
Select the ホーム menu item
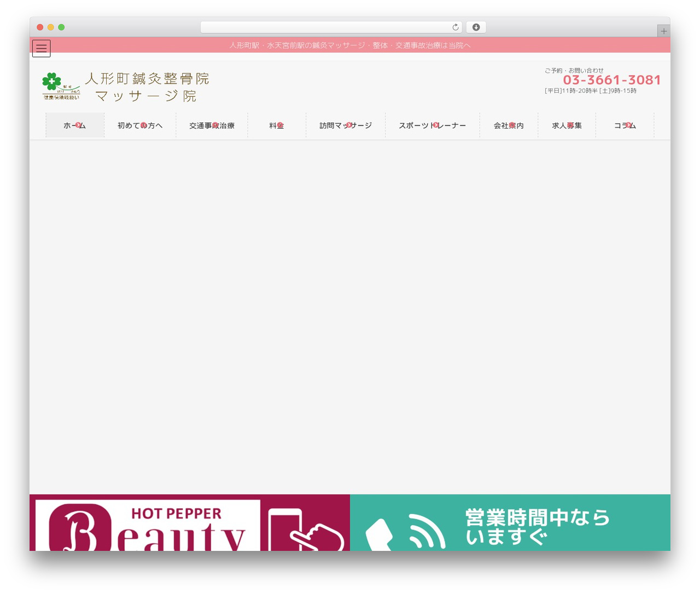coord(75,125)
